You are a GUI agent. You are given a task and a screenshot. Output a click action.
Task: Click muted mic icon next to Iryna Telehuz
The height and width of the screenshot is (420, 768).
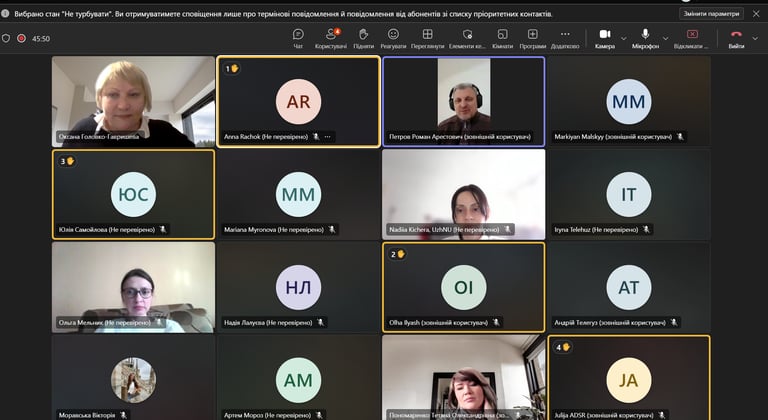(x=646, y=229)
